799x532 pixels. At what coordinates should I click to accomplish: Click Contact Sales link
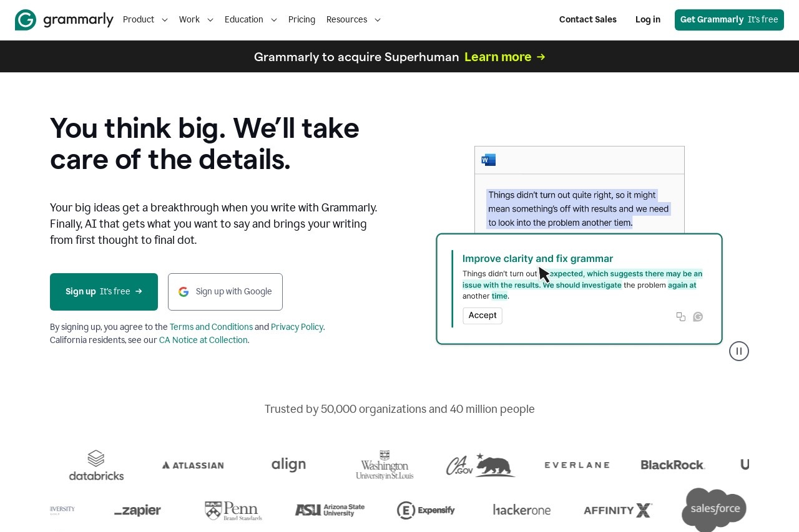click(x=588, y=20)
